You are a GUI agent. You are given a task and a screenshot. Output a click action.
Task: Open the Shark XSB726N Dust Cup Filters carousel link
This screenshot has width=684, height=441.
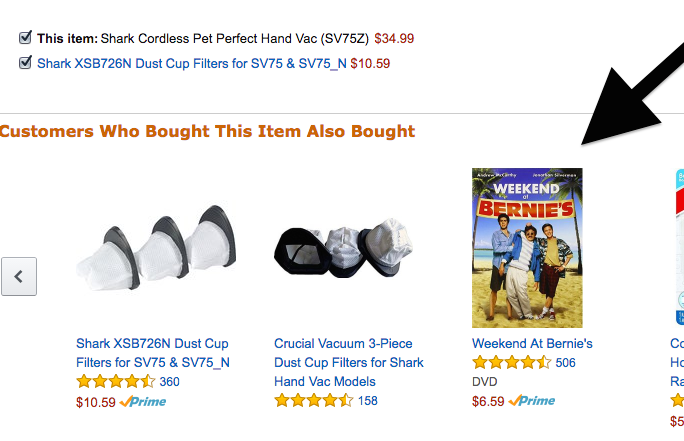tap(153, 353)
